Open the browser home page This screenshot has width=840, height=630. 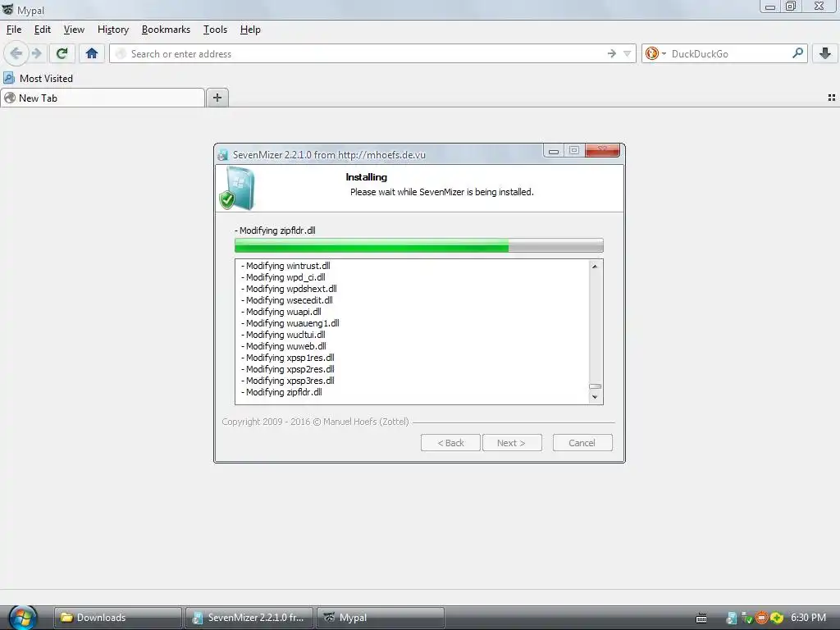pos(92,53)
